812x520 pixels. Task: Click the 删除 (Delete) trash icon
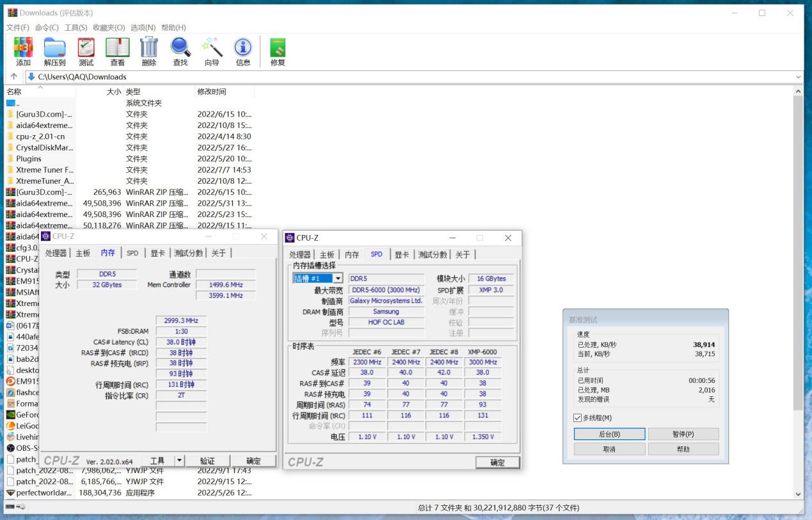point(149,49)
